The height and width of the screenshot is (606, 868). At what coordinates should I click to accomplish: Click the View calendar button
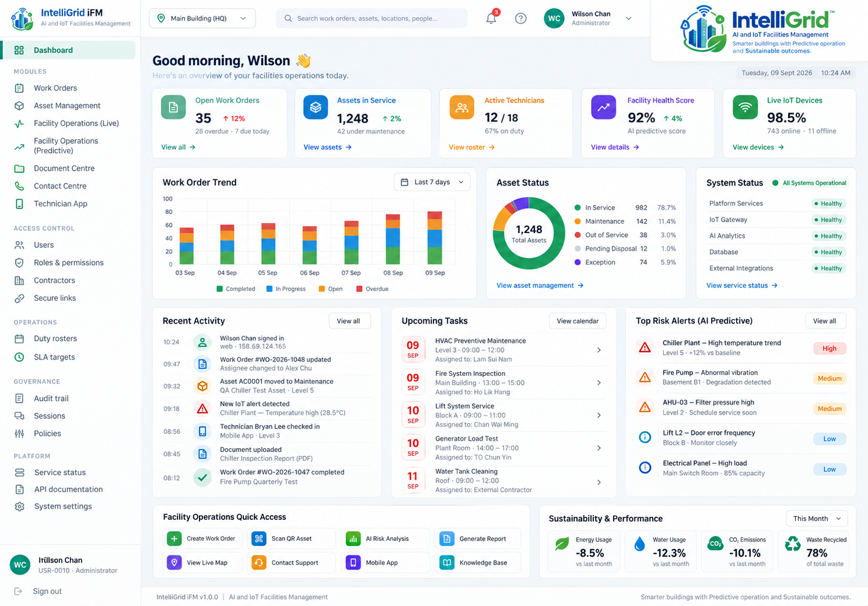(x=578, y=321)
